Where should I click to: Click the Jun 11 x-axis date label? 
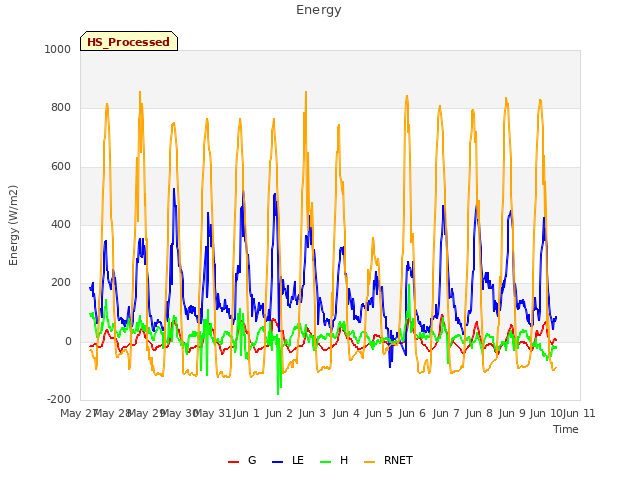click(x=579, y=413)
